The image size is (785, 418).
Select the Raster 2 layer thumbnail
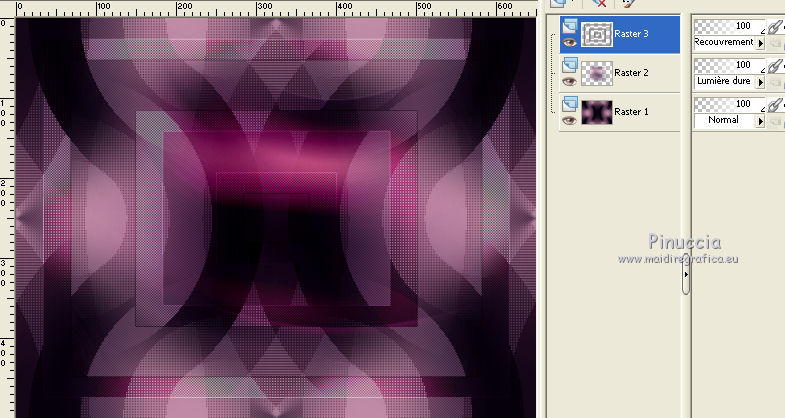597,74
